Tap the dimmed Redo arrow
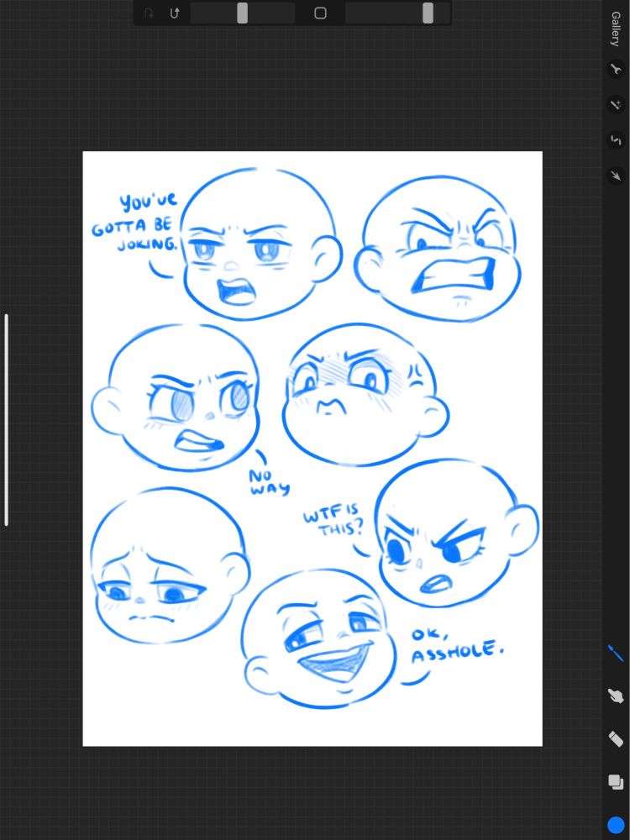The width and height of the screenshot is (630, 840). (x=150, y=13)
